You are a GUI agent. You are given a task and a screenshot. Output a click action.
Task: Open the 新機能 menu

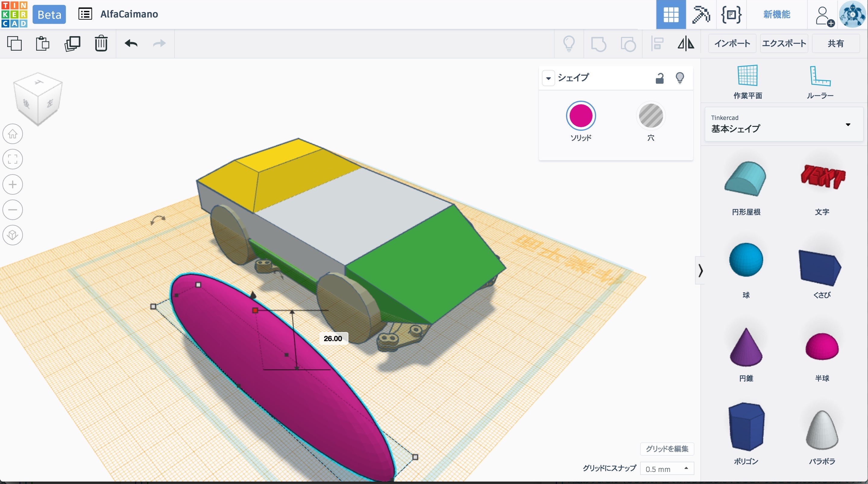(776, 14)
